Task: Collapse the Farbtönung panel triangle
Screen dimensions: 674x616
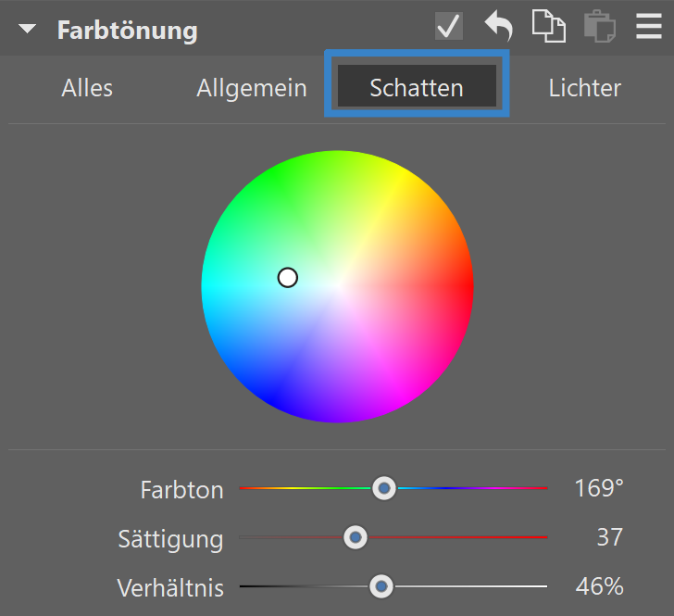Action: 28,30
